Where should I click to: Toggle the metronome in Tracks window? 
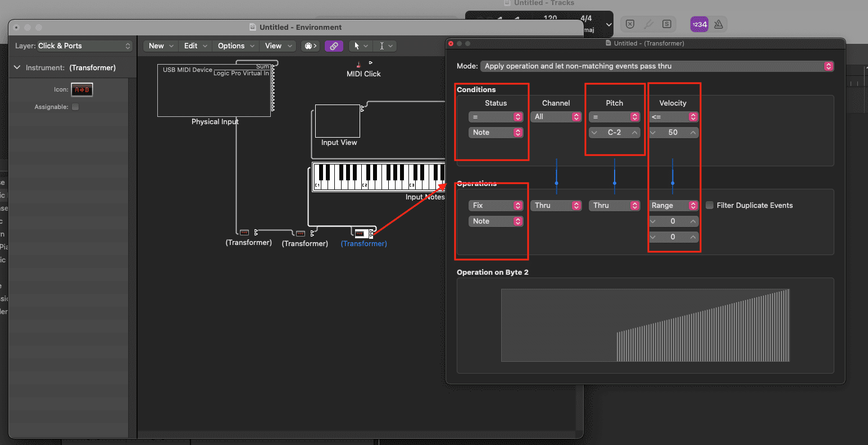(x=719, y=24)
